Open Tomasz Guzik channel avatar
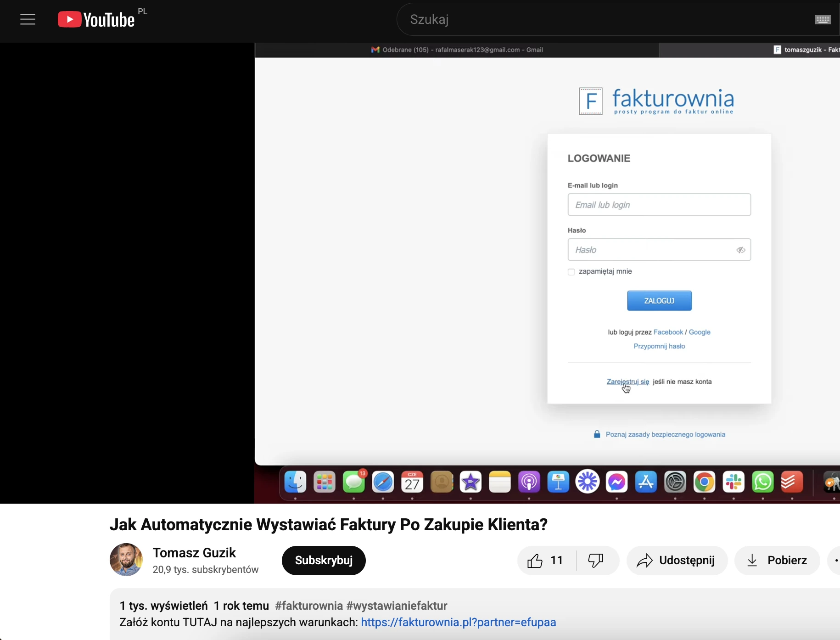 click(x=126, y=560)
